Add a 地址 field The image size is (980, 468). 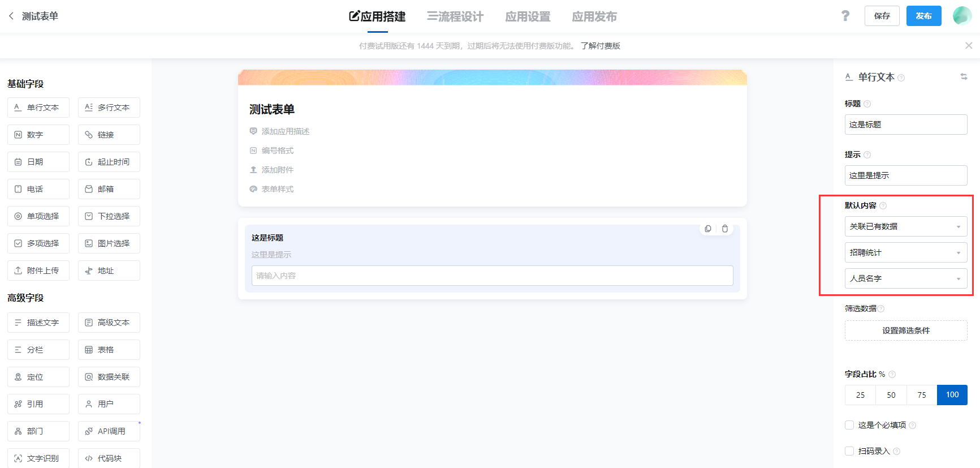pyautogui.click(x=109, y=271)
